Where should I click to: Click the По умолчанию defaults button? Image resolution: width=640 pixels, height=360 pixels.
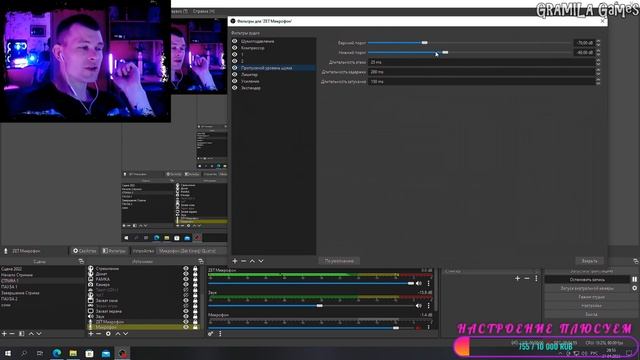[339, 261]
